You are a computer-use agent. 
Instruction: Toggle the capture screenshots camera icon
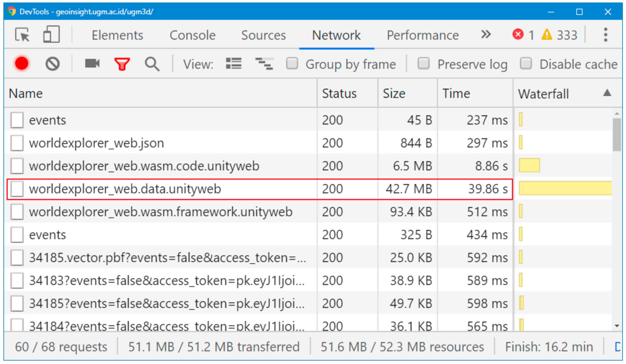pyautogui.click(x=92, y=64)
